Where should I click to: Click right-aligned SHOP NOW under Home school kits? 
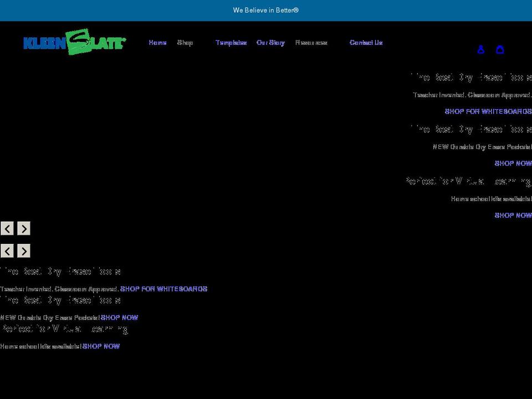(513, 215)
